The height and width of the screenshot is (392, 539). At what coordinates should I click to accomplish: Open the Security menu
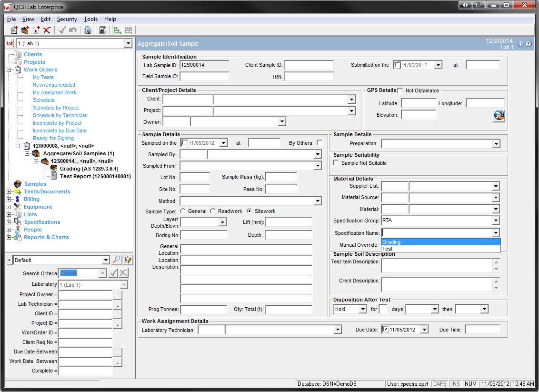click(67, 19)
